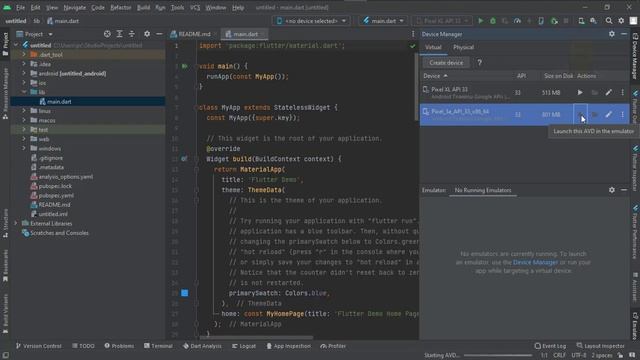The height and width of the screenshot is (360, 640).
Task: Follow the Device Manager link in Emulator panel
Action: pos(535,262)
